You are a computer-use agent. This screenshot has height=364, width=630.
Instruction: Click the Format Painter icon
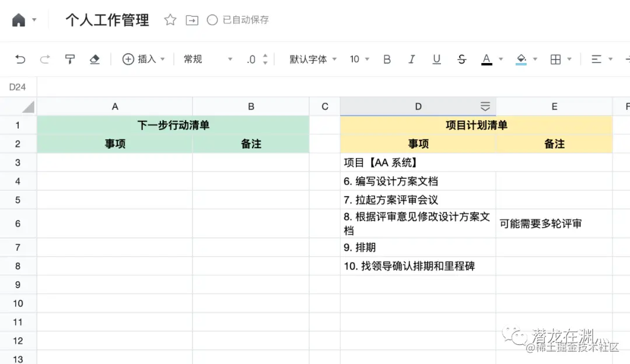69,59
